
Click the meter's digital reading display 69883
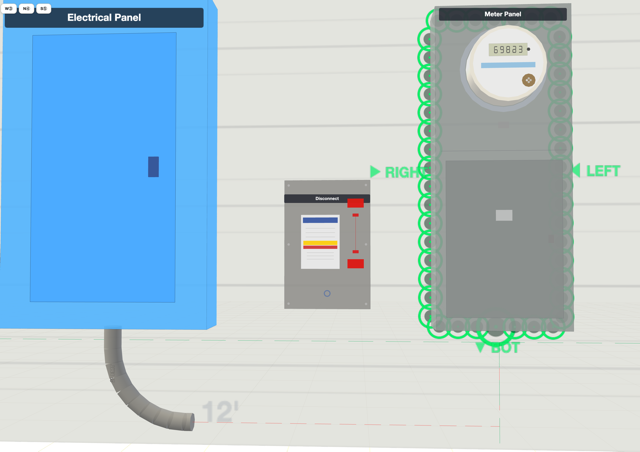click(508, 49)
